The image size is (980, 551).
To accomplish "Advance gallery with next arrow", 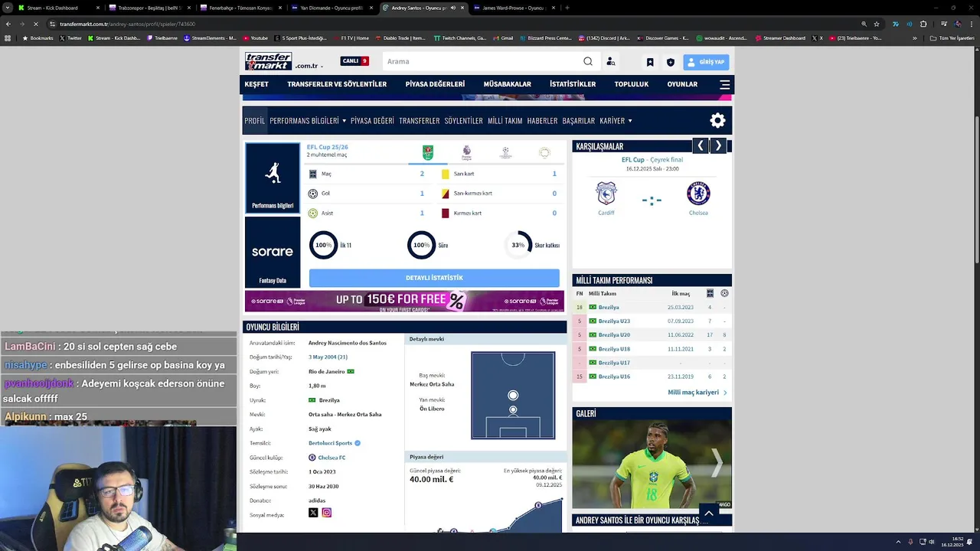I will 717,462.
